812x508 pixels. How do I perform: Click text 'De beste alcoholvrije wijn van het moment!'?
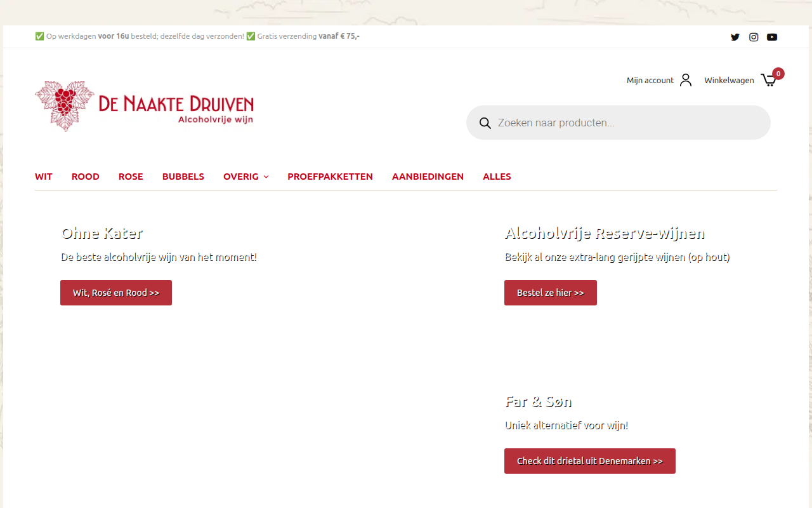coord(159,257)
